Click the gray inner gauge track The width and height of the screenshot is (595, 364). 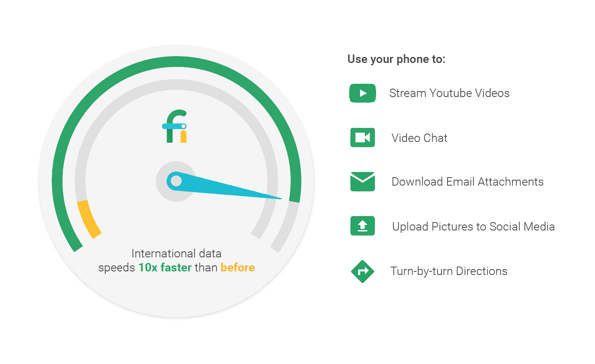click(176, 85)
